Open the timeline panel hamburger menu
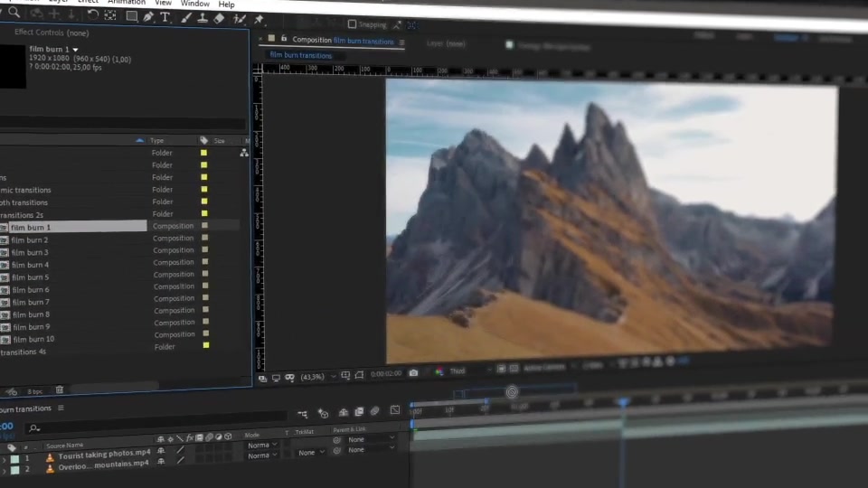Image resolution: width=868 pixels, height=488 pixels. tap(61, 408)
